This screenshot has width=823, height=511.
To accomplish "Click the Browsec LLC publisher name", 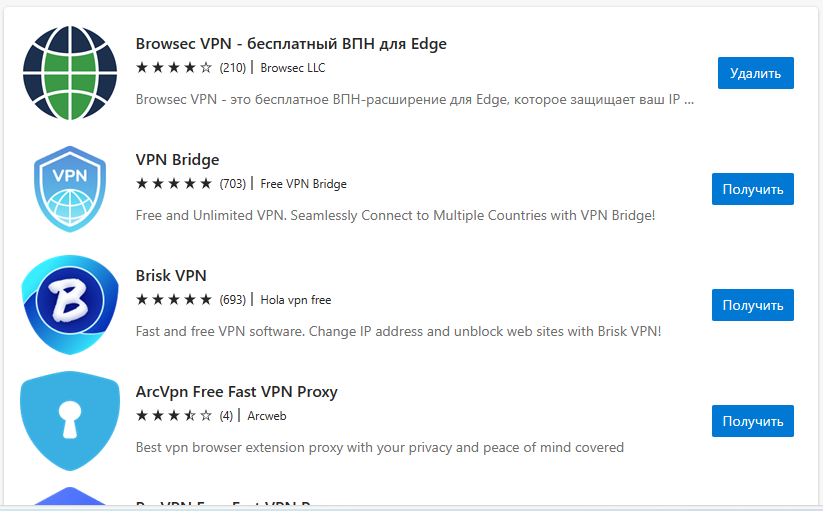I will (293, 68).
